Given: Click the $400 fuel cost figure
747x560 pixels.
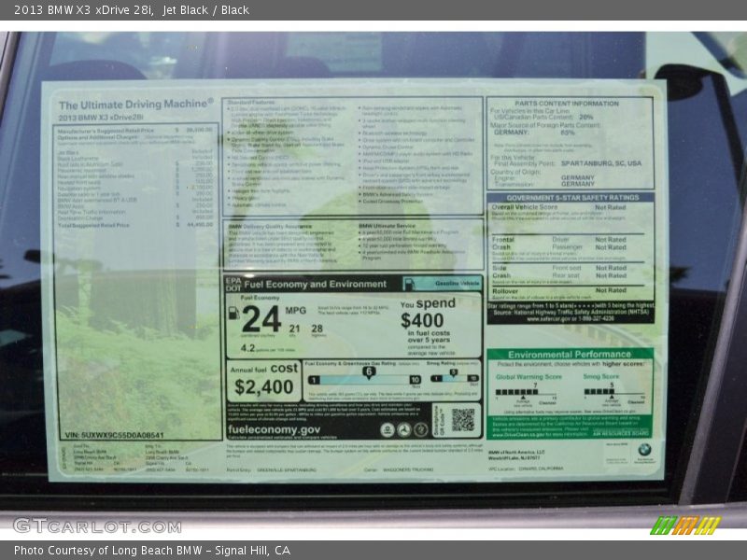Looking at the screenshot, I should [x=422, y=320].
